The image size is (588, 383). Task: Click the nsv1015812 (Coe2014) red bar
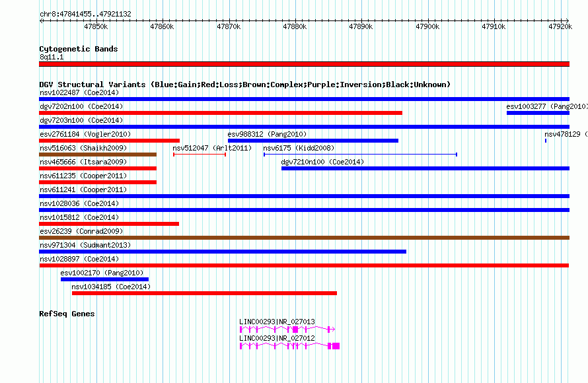[x=109, y=224]
